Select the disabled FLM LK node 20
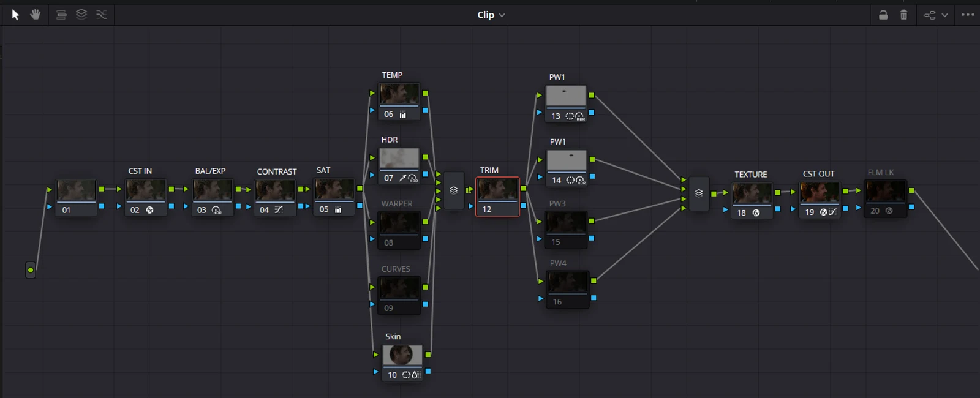The image size is (980, 398). click(886, 199)
